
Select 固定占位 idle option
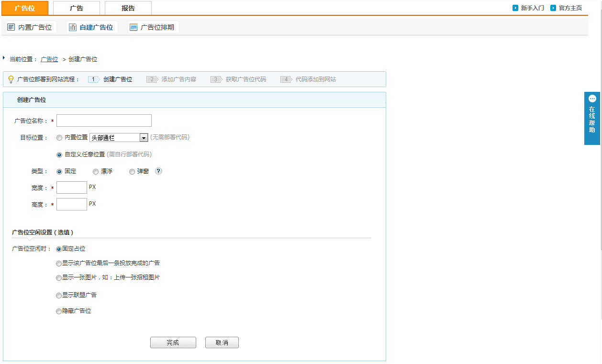[x=59, y=249]
